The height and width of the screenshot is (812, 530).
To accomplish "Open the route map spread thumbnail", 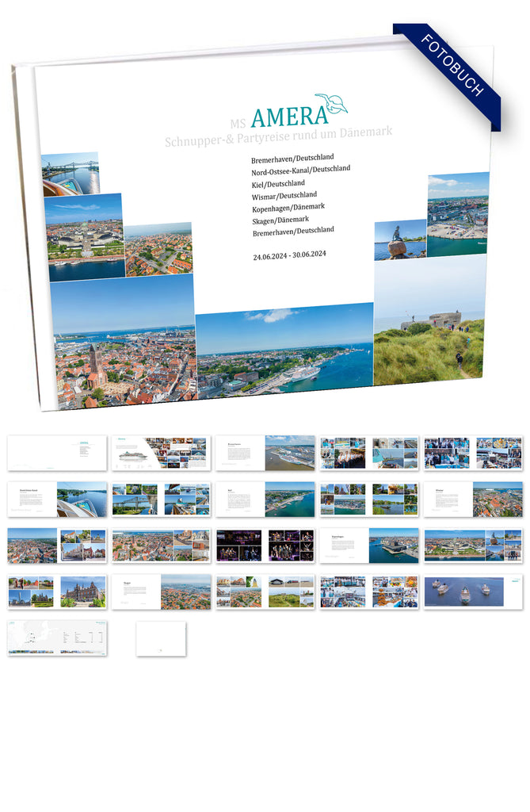I will [x=58, y=638].
